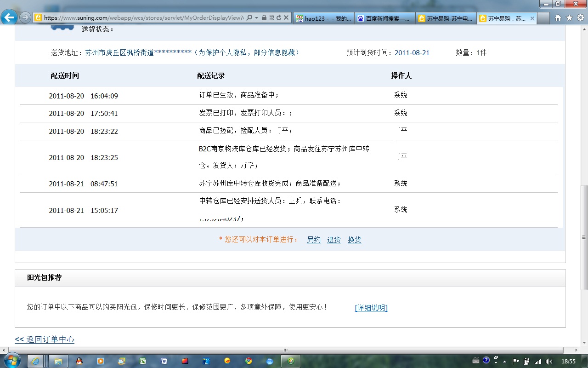Launch QQ from the taskbar
Image resolution: width=588 pixels, height=368 pixels.
79,361
